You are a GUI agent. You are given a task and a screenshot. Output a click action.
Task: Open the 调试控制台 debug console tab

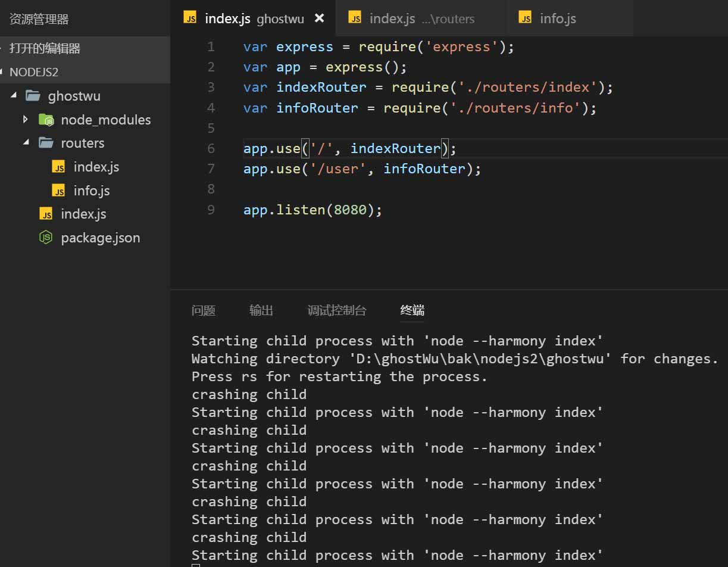[x=337, y=310]
